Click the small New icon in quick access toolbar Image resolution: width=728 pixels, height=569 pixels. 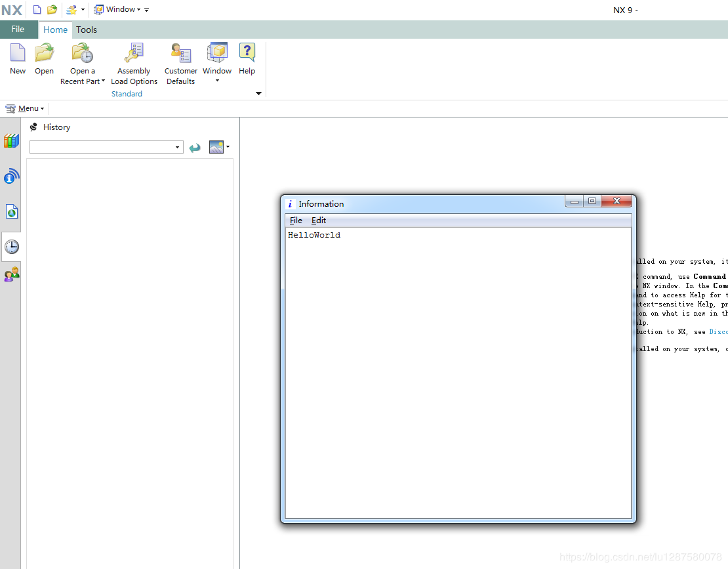click(37, 10)
